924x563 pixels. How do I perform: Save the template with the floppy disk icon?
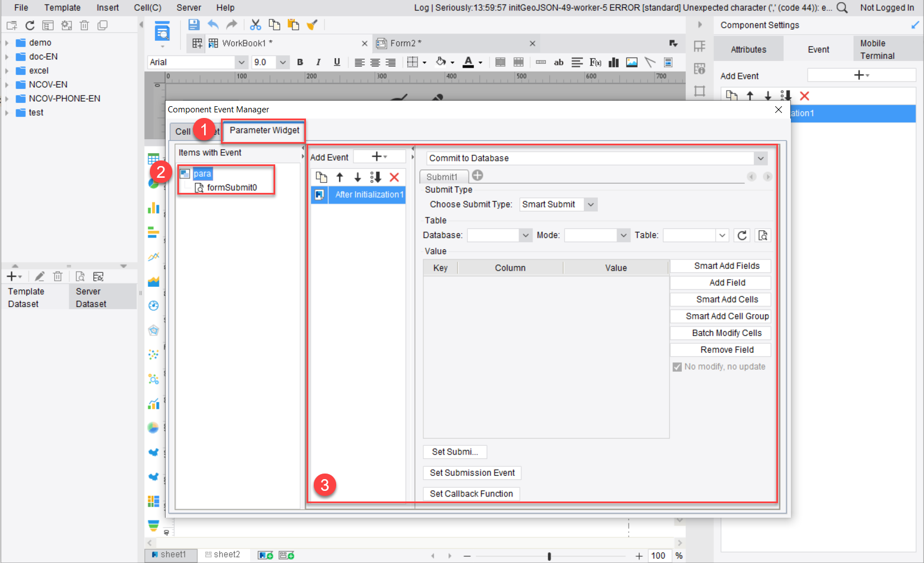[x=194, y=25]
